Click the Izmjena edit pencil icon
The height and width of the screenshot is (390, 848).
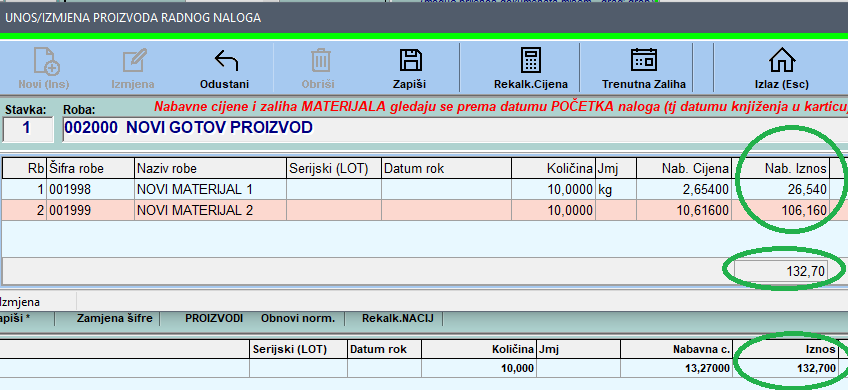click(135, 61)
